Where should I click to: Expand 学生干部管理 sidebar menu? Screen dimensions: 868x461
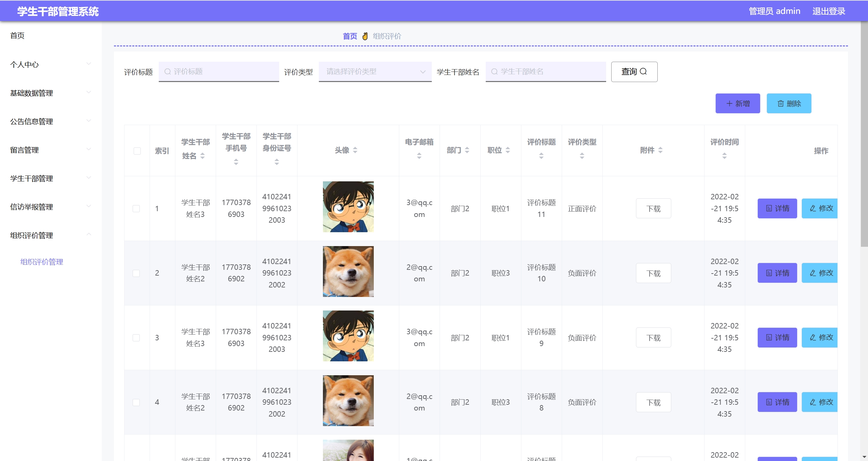coord(51,178)
